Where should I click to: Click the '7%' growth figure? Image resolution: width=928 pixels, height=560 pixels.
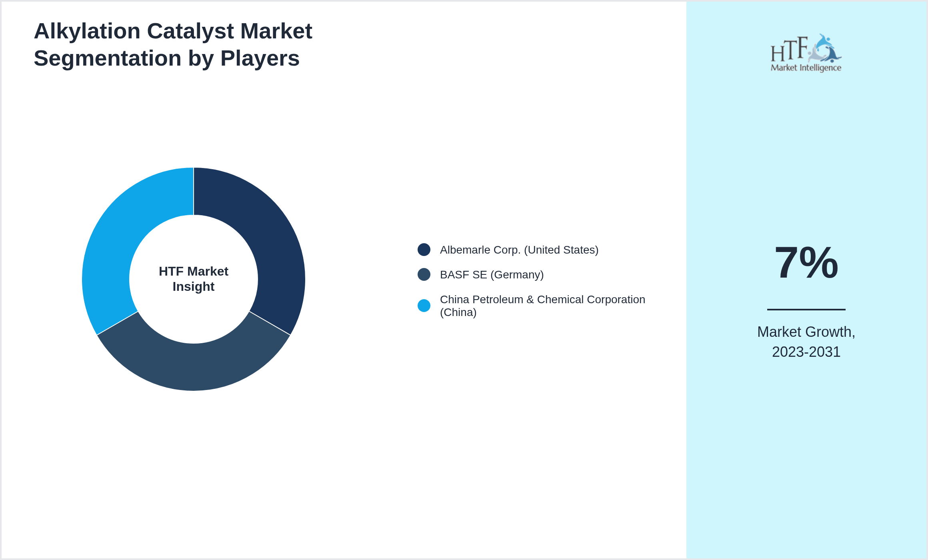(x=806, y=263)
